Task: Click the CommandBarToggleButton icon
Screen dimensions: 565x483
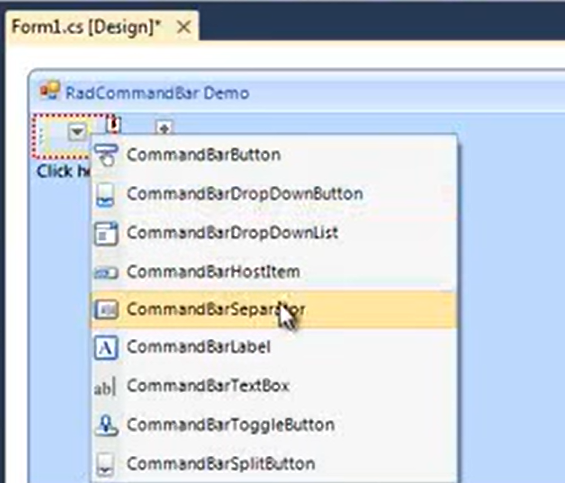Action: pos(106,425)
